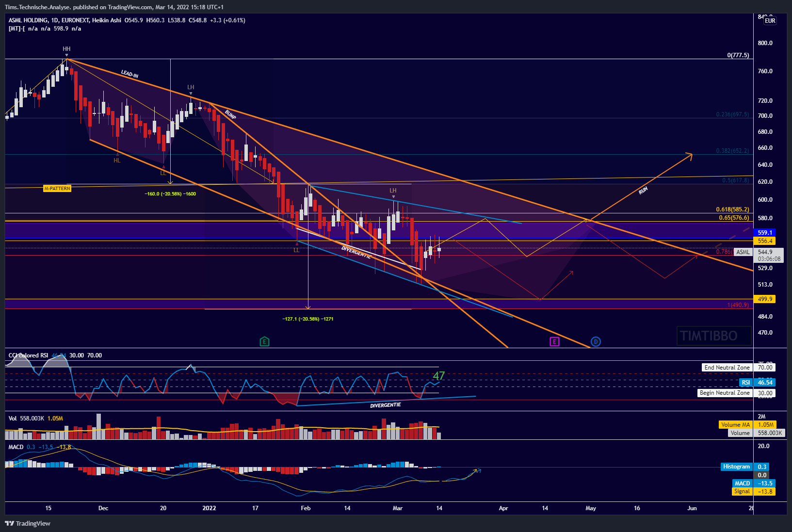Screen dimensions: 792x532
Task: Click the green earnings E marker
Action: pos(264,342)
